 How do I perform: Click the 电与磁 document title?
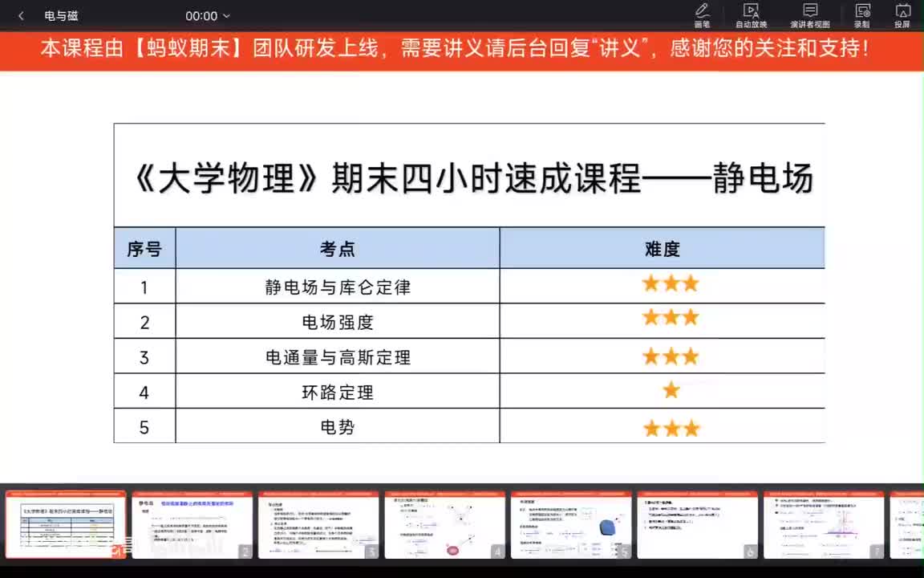tap(61, 16)
